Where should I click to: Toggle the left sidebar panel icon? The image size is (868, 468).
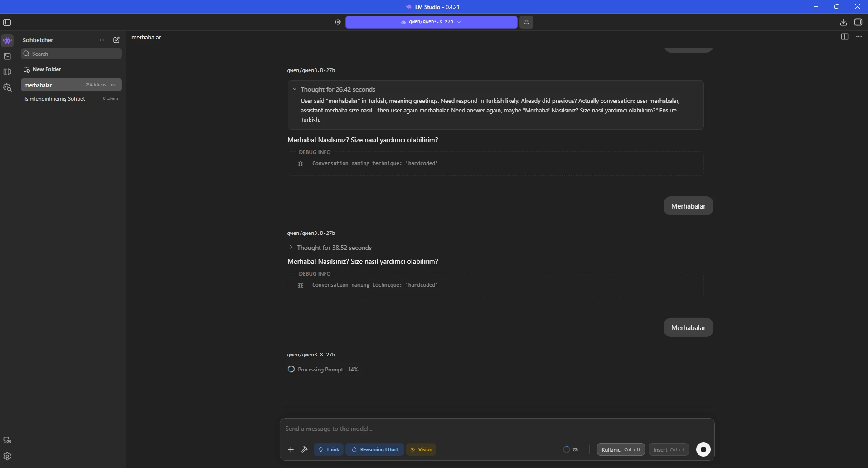pos(7,22)
